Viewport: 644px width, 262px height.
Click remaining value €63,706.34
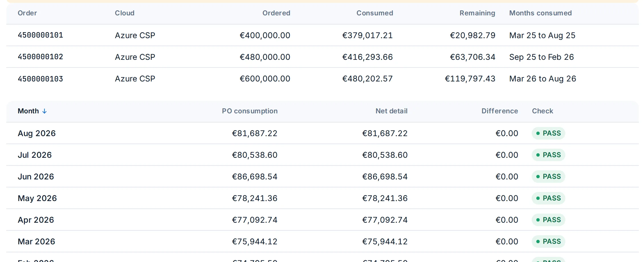pos(472,57)
